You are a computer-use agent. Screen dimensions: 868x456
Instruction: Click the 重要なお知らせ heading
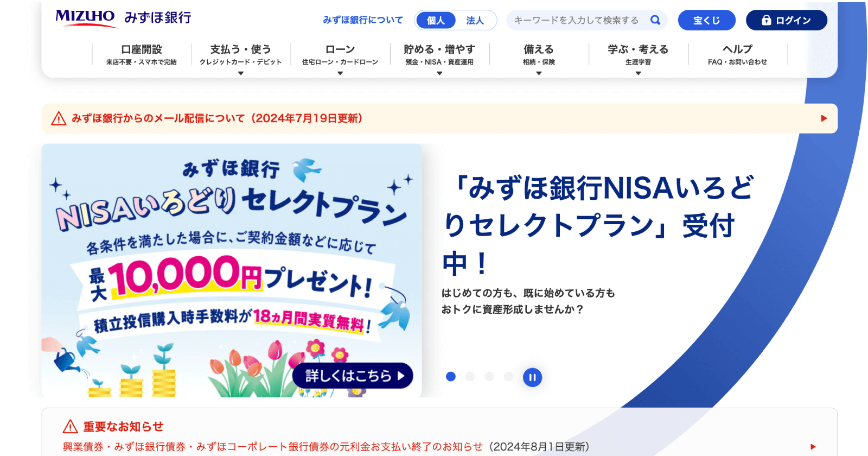[123, 427]
